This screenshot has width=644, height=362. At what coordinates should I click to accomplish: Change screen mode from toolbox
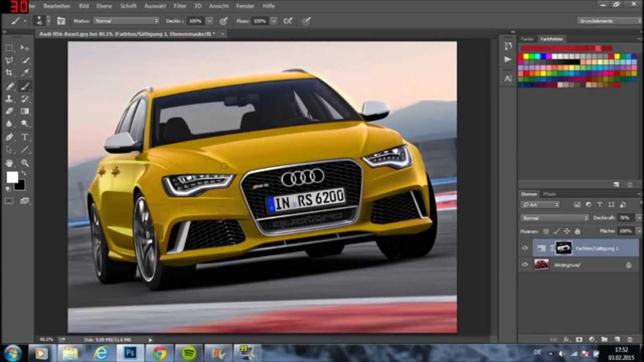pos(25,201)
